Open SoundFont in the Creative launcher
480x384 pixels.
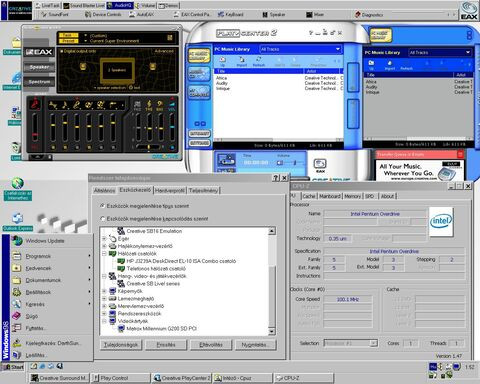pos(55,15)
